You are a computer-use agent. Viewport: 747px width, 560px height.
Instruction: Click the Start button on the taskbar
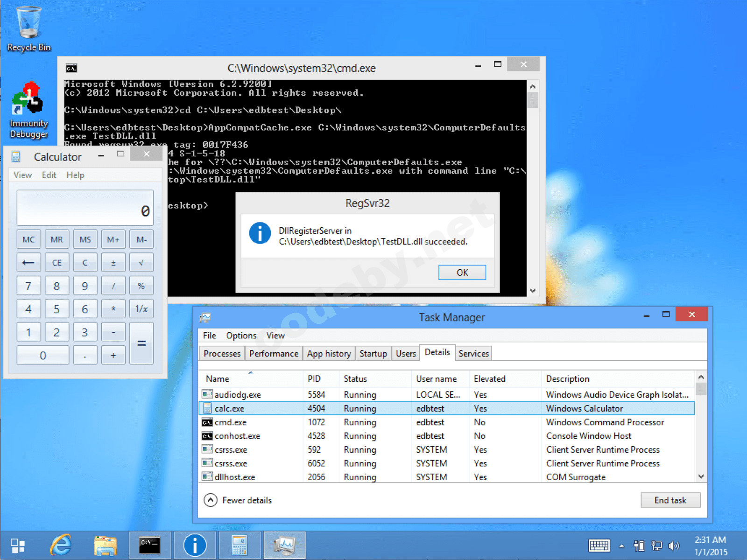[18, 545]
